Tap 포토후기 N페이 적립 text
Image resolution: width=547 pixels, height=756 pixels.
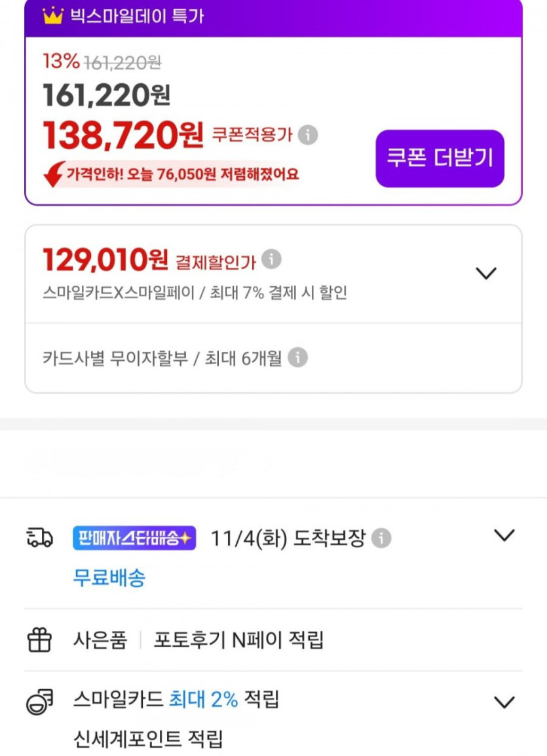pos(238,639)
